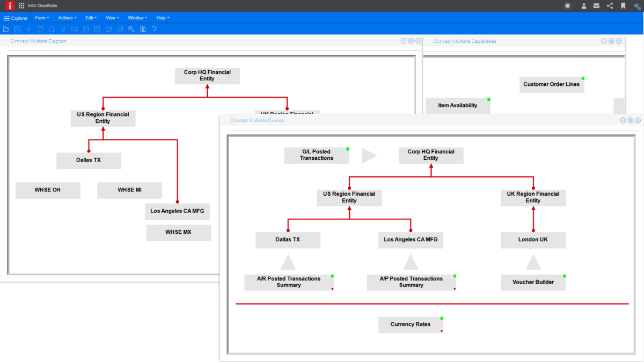Click the share icon in header
This screenshot has height=362, width=644.
click(610, 6)
